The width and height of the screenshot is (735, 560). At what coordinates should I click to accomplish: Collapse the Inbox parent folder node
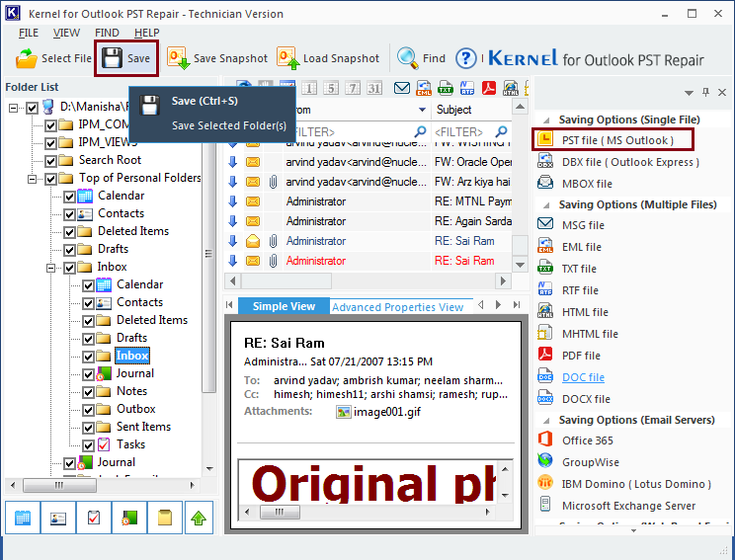[x=50, y=268]
